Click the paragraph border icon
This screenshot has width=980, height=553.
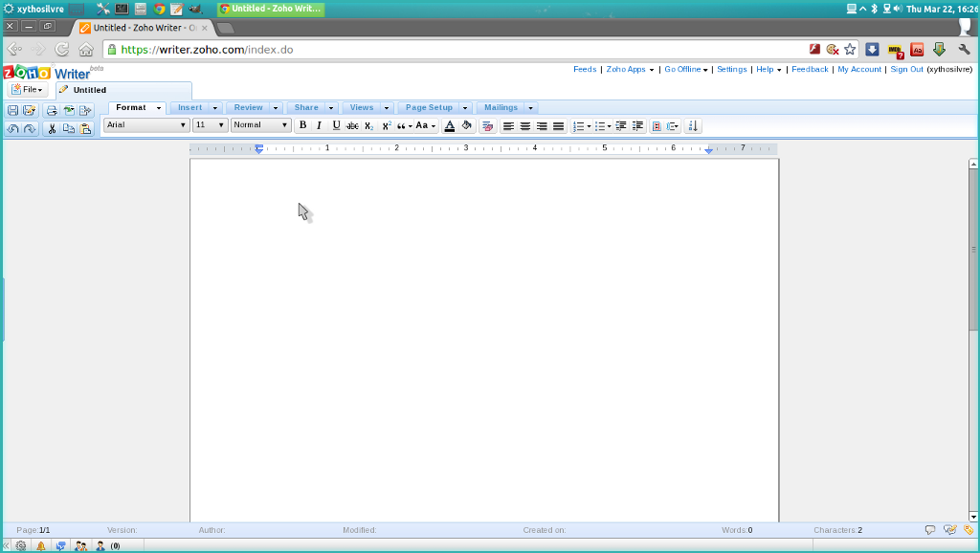tap(657, 125)
